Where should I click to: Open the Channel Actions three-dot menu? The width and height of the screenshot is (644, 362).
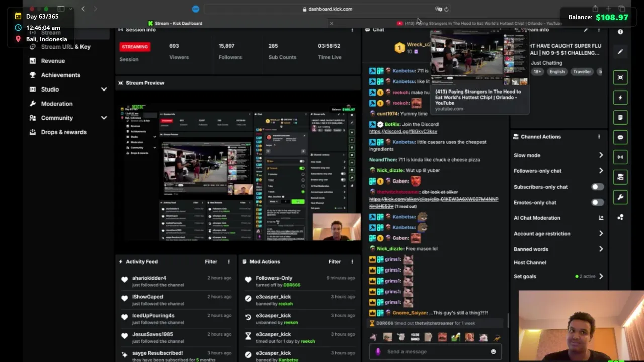pos(599,137)
